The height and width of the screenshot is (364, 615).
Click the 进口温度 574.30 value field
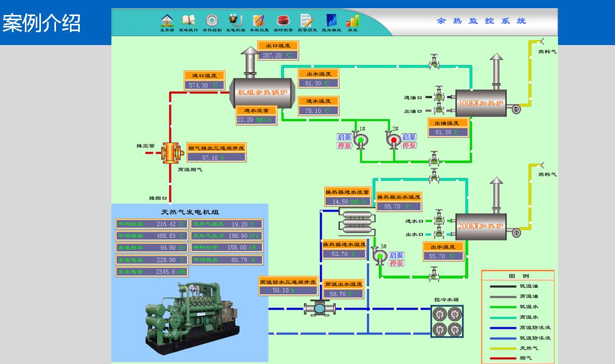204,85
